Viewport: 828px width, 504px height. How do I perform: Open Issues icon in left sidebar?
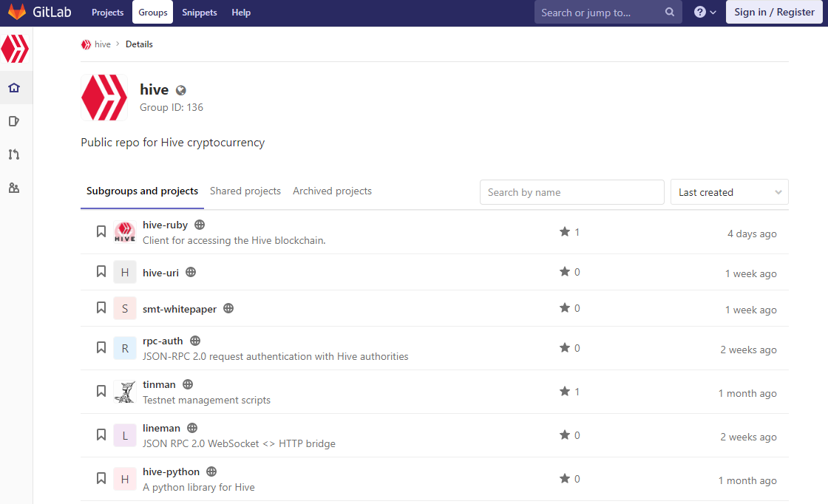point(14,121)
